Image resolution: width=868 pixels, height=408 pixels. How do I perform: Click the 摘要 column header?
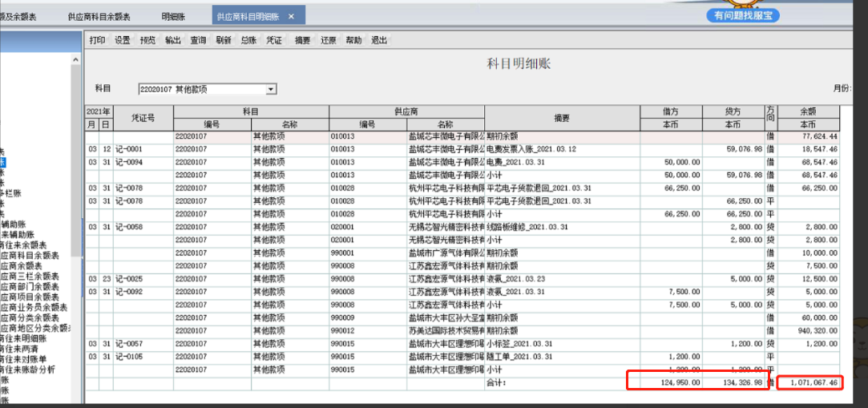pos(562,117)
